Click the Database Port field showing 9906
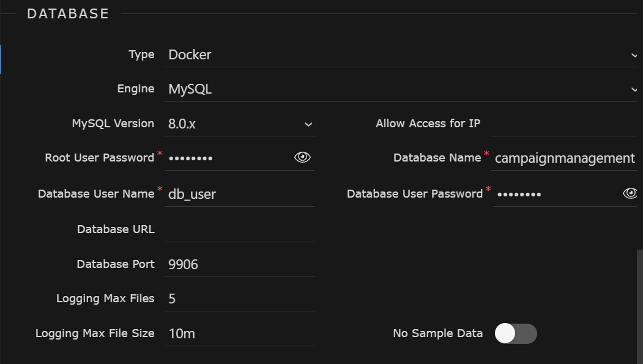Viewport: 643px width, 364px height. click(x=239, y=264)
